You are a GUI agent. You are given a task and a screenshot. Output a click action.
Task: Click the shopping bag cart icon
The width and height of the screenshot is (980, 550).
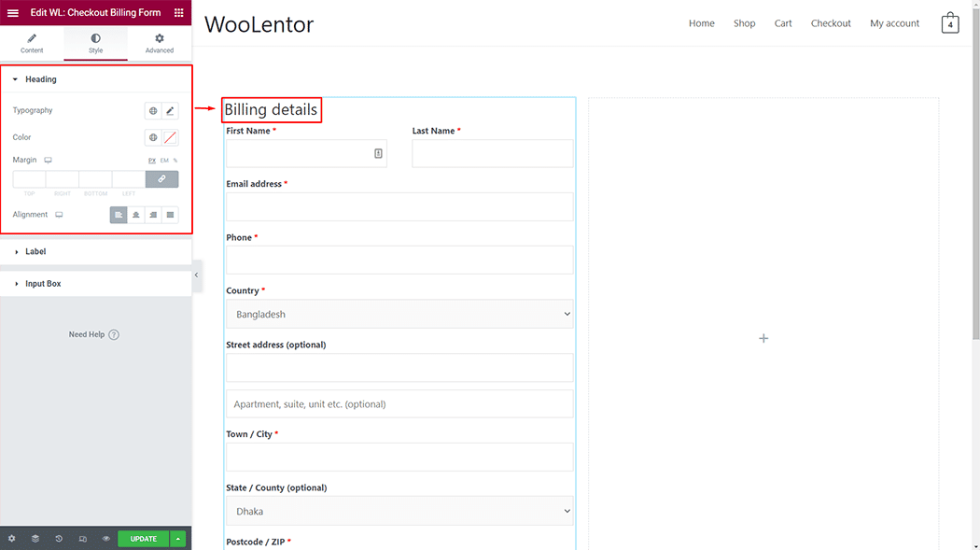(950, 23)
